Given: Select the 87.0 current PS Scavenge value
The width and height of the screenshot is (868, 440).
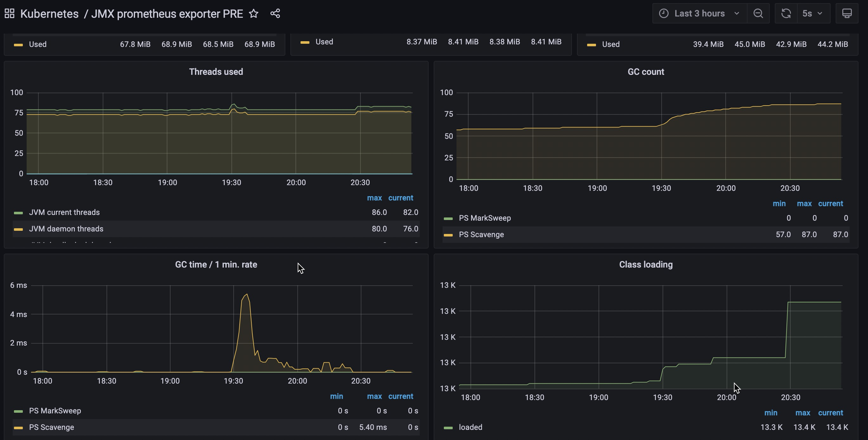Looking at the screenshot, I should pyautogui.click(x=840, y=235).
